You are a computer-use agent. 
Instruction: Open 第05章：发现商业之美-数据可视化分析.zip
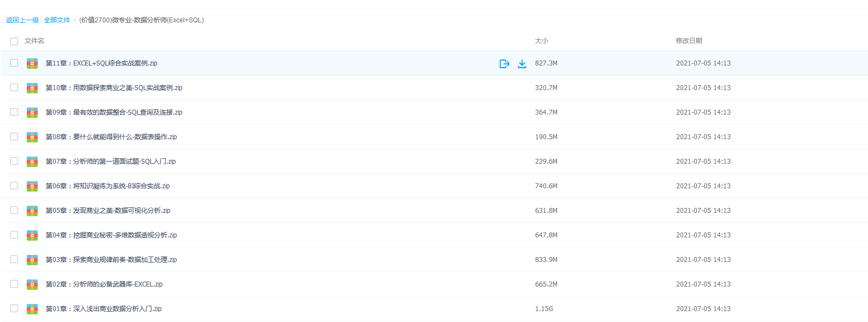click(x=108, y=211)
